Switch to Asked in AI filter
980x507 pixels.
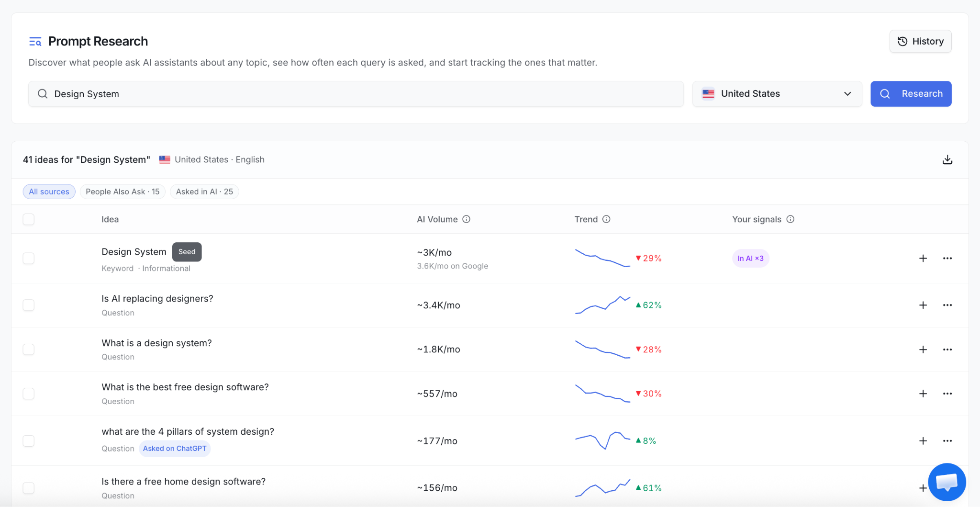204,192
